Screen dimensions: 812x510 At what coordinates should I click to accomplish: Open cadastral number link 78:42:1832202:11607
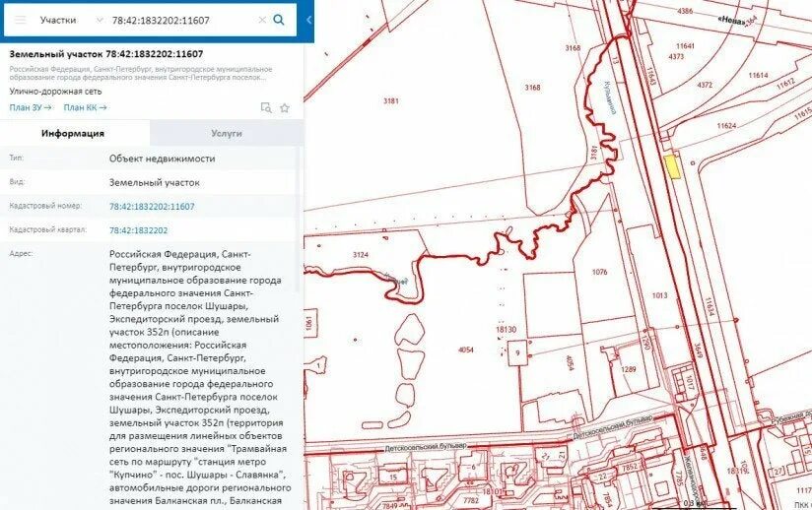152,207
